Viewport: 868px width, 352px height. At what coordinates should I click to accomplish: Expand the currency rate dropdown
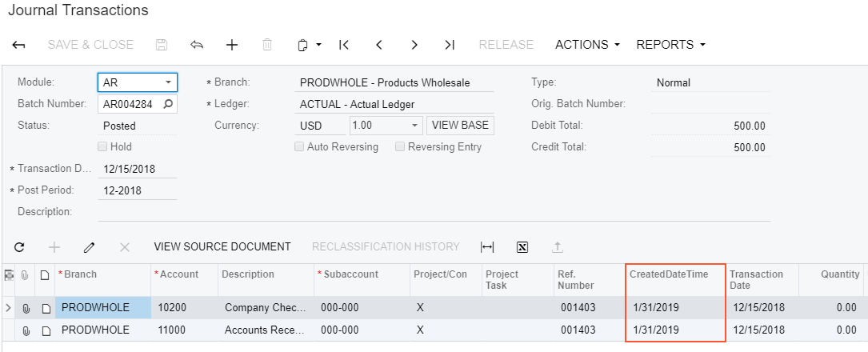click(x=414, y=126)
